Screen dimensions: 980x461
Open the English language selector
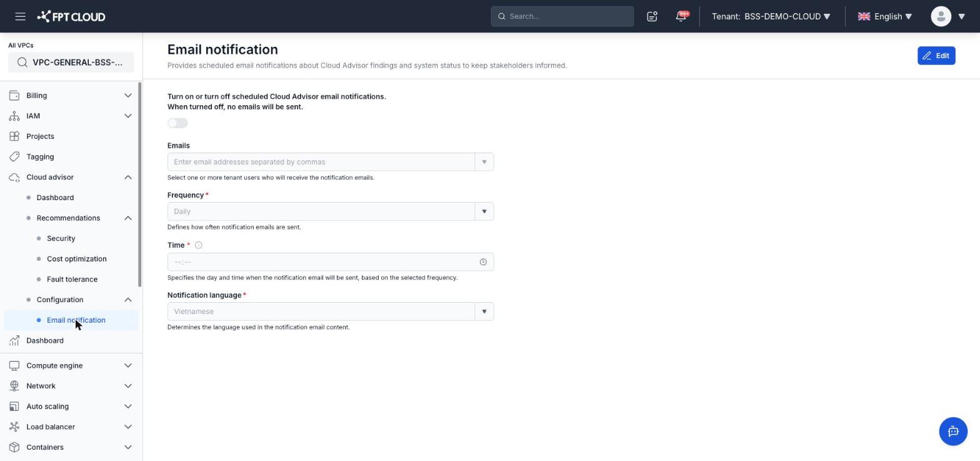[x=885, y=16]
